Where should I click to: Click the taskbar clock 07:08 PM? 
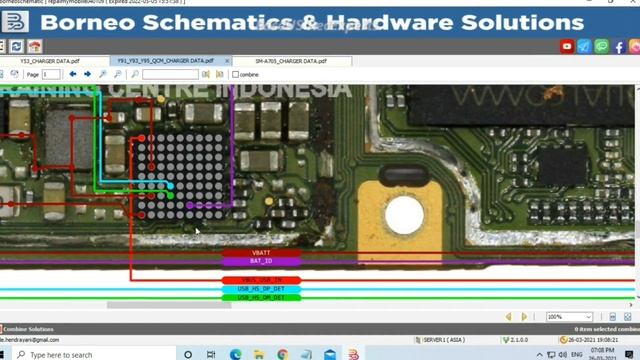[x=602, y=354]
